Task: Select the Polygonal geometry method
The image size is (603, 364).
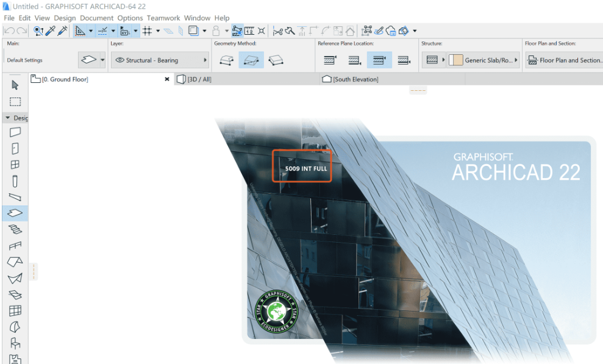Action: pyautogui.click(x=227, y=60)
